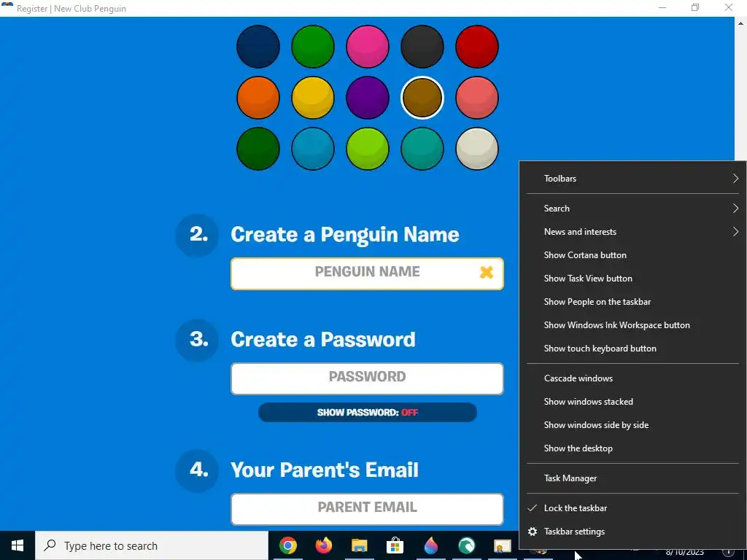
Task: Choose the red penguin color
Action: (x=477, y=47)
